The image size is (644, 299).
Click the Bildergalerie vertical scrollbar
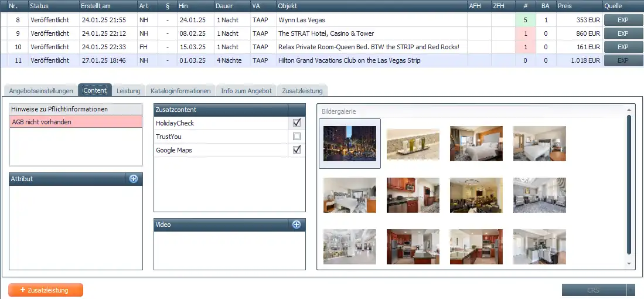pyautogui.click(x=628, y=185)
